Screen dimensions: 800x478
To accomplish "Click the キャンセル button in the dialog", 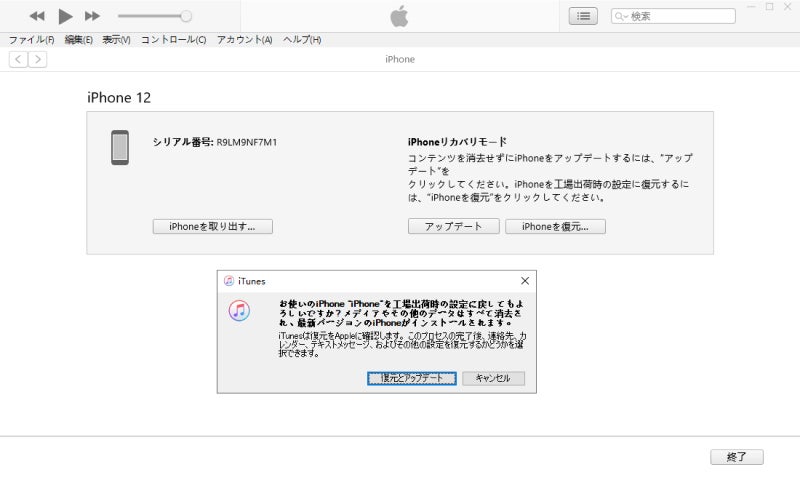I will tap(493, 378).
